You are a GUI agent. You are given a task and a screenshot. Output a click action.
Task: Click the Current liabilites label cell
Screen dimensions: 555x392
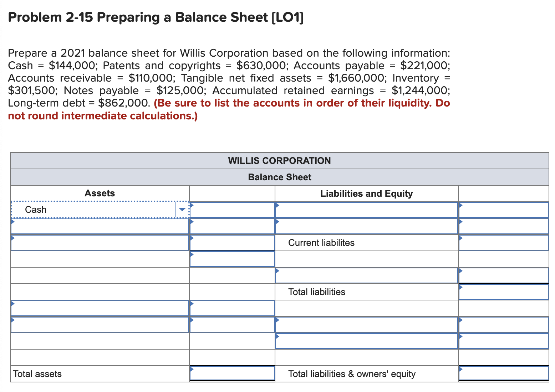pyautogui.click(x=321, y=243)
